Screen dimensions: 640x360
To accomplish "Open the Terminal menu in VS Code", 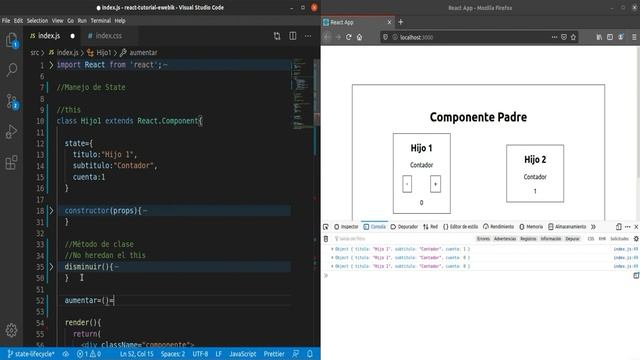I will click(x=100, y=20).
